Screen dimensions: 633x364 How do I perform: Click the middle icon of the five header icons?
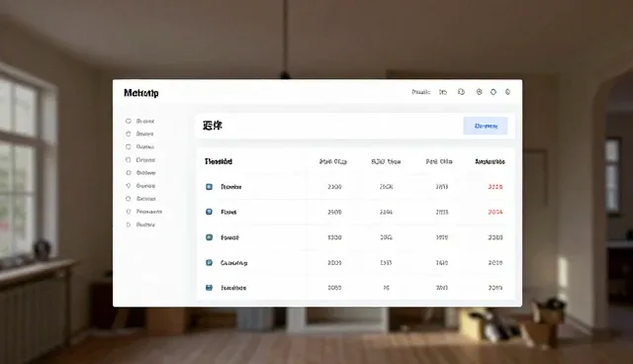tap(479, 92)
